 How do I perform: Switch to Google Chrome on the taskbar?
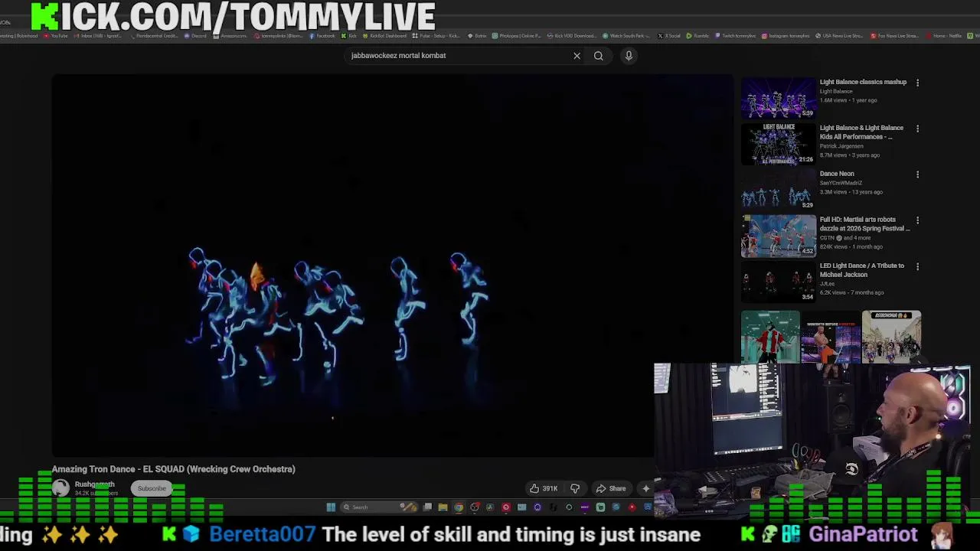459,507
